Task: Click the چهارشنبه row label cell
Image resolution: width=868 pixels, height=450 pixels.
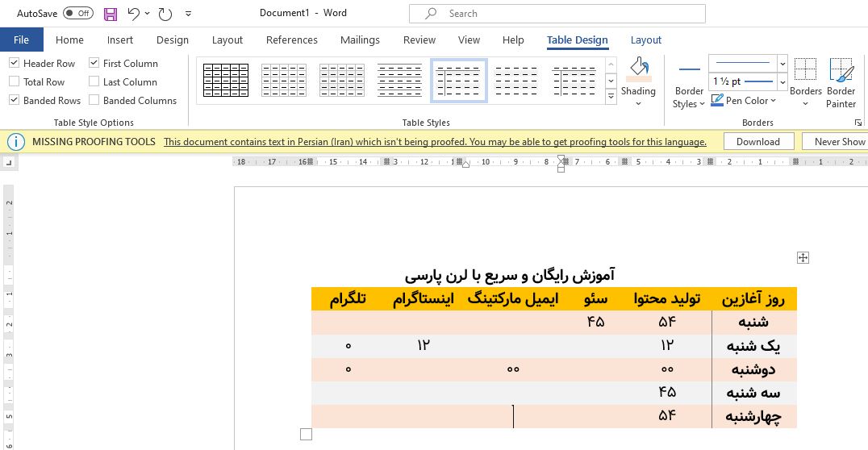Action: click(x=753, y=416)
